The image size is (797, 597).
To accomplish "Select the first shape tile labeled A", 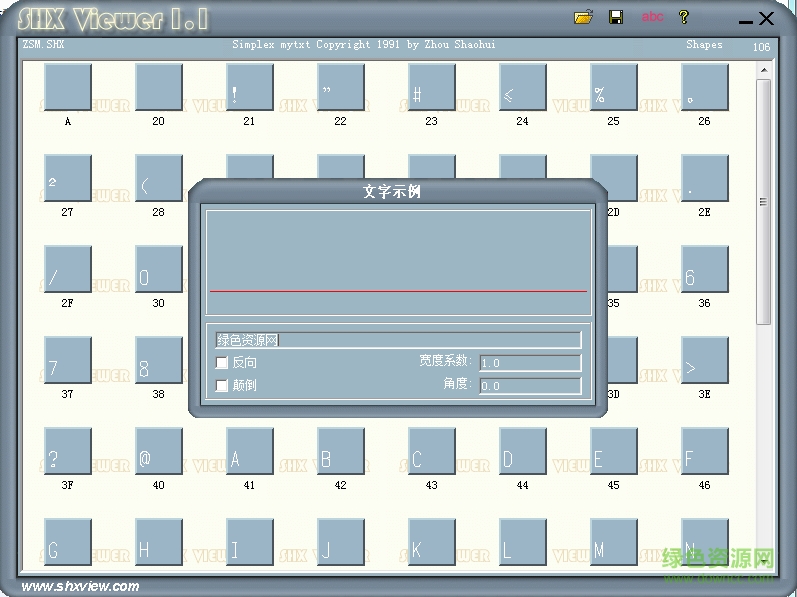I will (68, 87).
